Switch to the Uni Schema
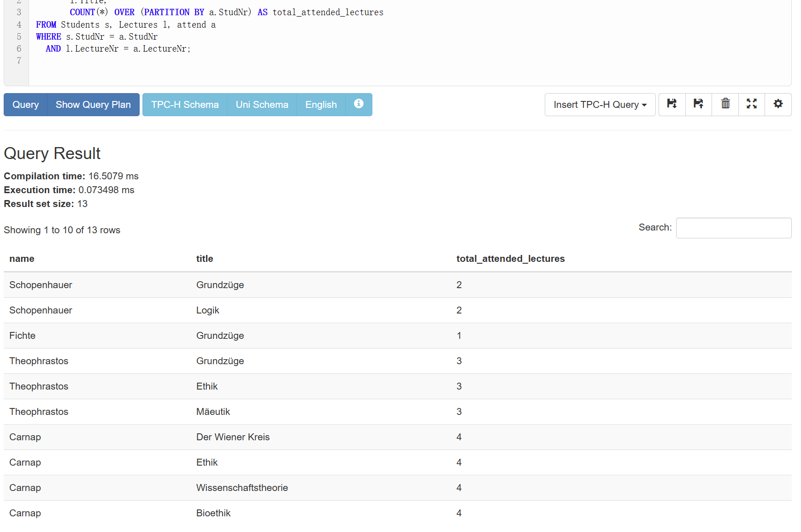 pyautogui.click(x=262, y=105)
